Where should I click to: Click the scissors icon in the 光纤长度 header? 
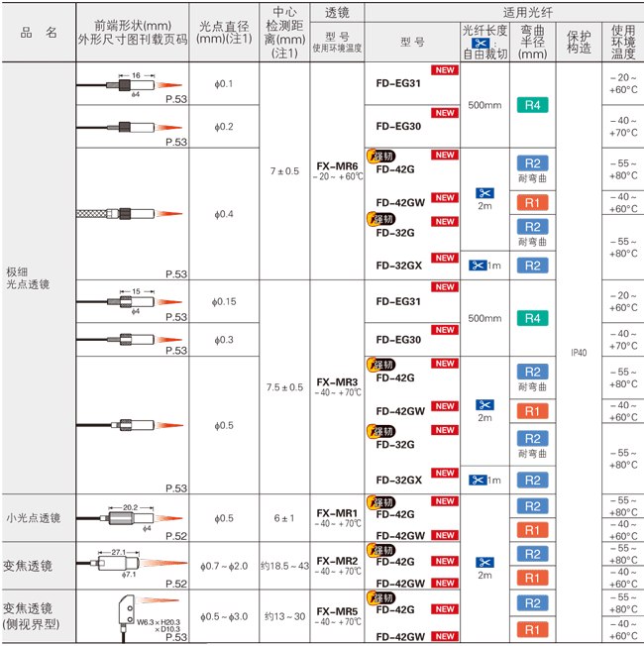click(x=480, y=43)
